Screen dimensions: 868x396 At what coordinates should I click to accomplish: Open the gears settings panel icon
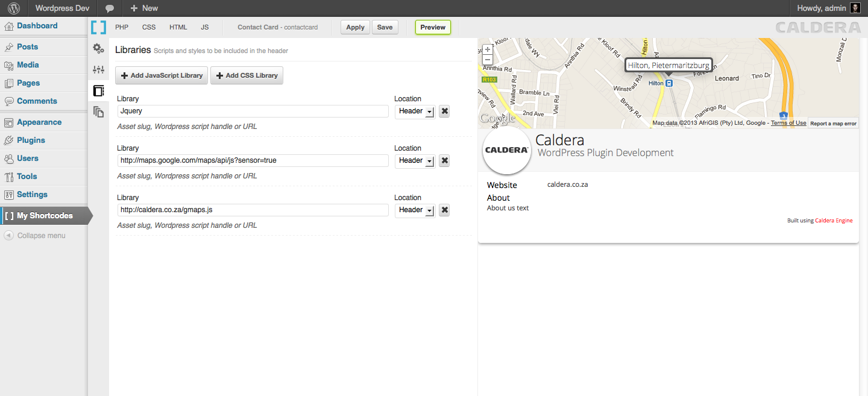click(98, 49)
